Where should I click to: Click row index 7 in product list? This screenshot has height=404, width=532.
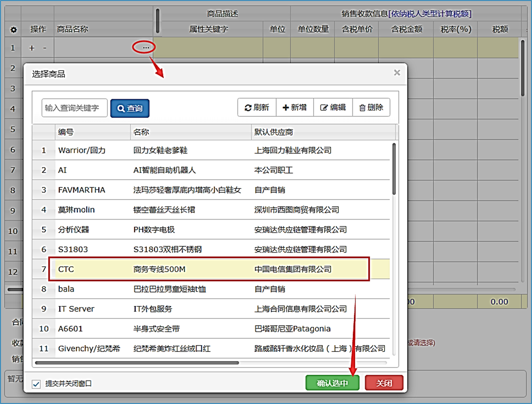pos(43,269)
